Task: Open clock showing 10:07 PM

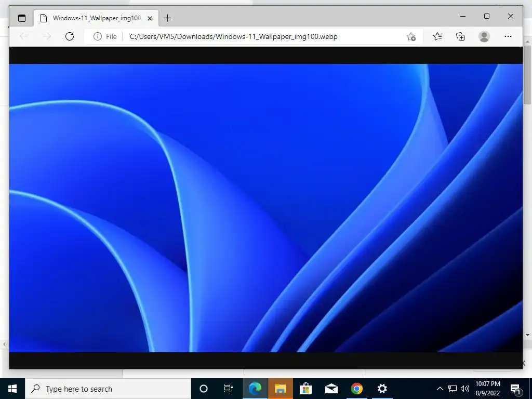Action: [487, 389]
